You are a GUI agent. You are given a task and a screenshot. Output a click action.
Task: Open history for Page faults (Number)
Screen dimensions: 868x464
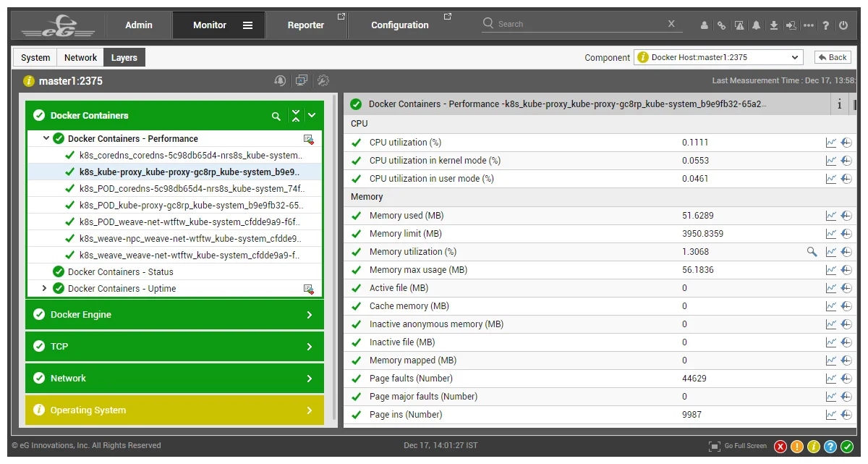pos(846,379)
